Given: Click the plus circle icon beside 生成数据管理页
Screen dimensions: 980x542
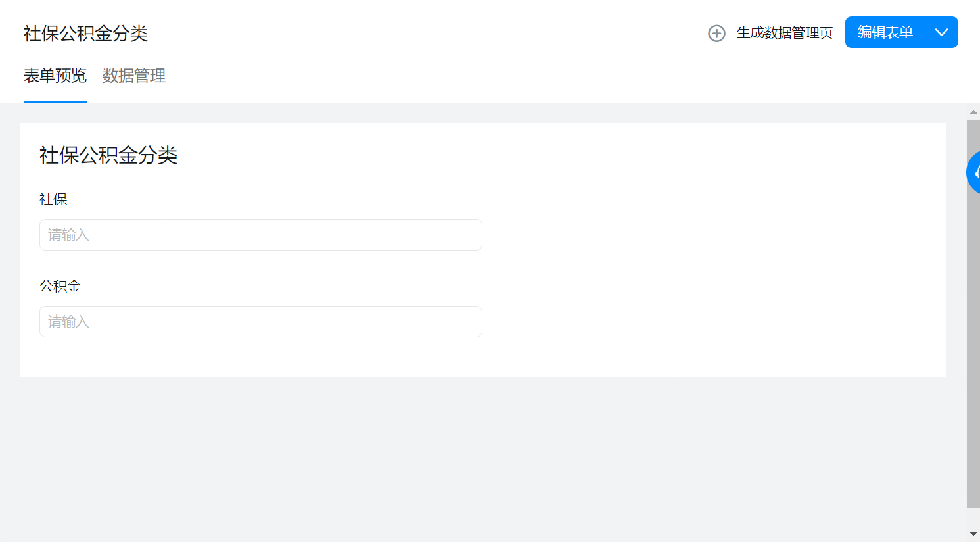Looking at the screenshot, I should (716, 33).
